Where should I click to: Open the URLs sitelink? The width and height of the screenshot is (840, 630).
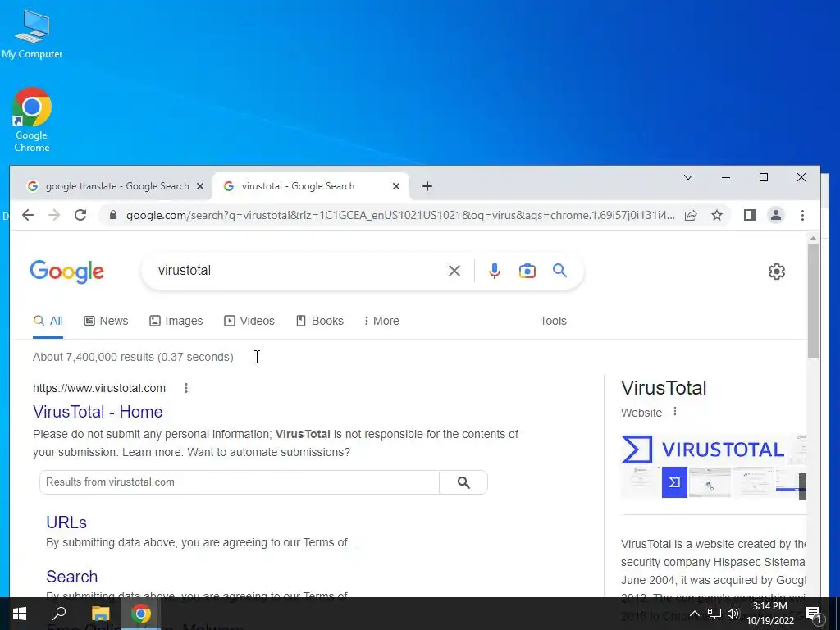(66, 523)
